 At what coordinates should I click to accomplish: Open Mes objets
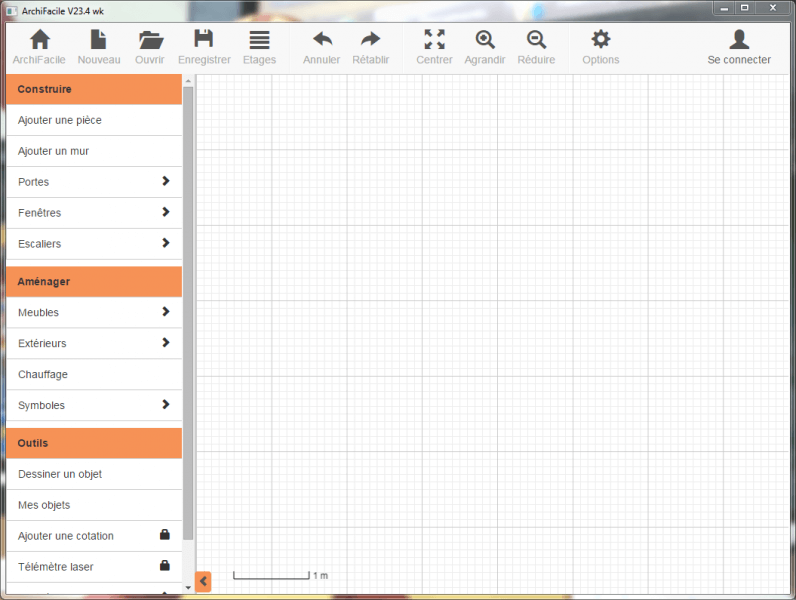click(x=94, y=505)
